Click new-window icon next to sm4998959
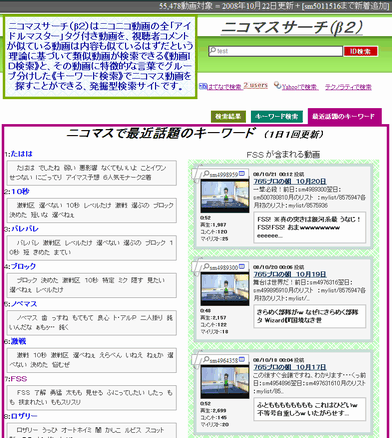The image size is (392, 438). tap(242, 174)
